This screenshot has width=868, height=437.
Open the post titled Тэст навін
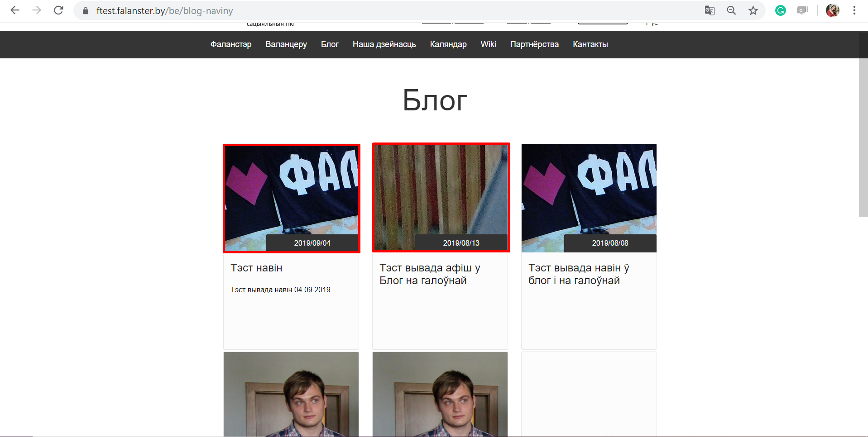(x=256, y=268)
